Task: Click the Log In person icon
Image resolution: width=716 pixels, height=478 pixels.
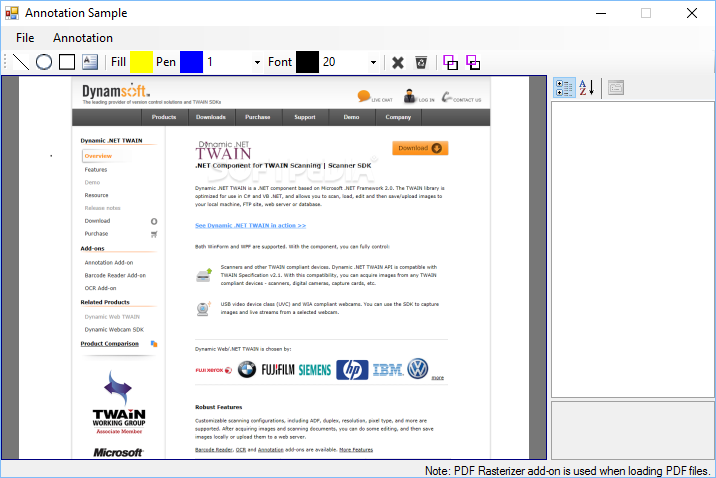Action: 410,95
